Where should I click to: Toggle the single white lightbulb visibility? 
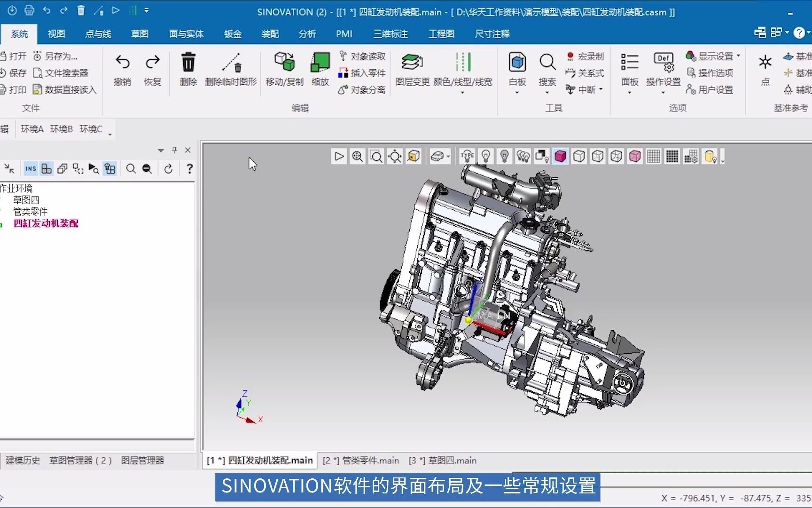[486, 156]
